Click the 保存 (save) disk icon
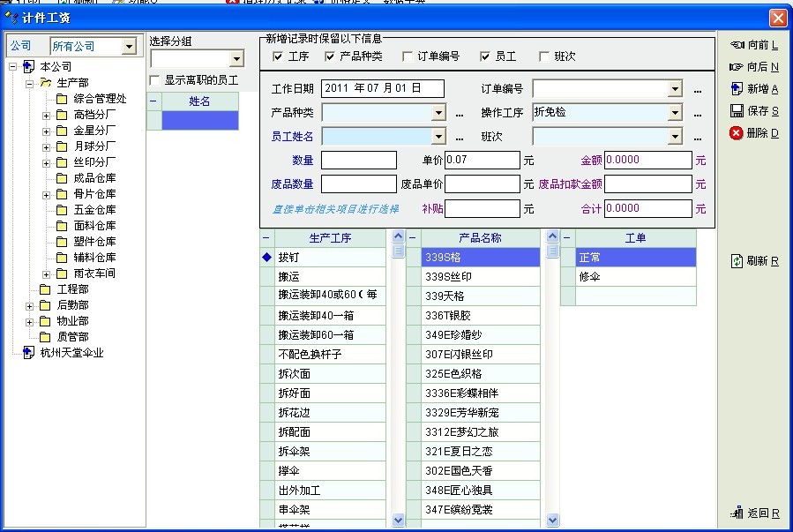793x532 pixels. (737, 111)
